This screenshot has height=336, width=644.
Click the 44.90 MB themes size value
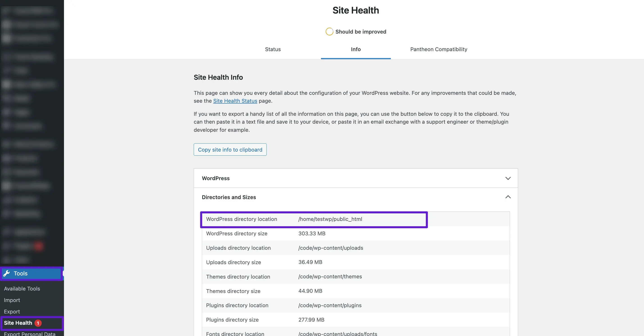click(x=310, y=291)
